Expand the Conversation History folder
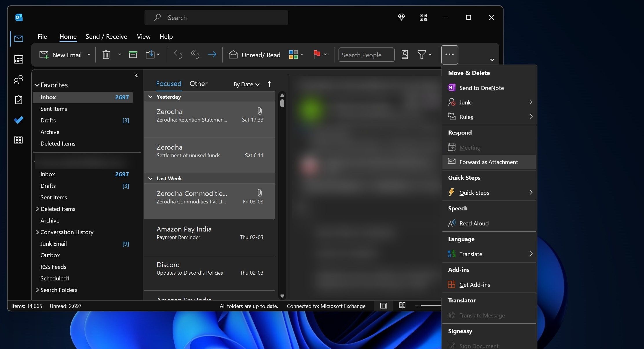This screenshot has height=349, width=644. [37, 232]
